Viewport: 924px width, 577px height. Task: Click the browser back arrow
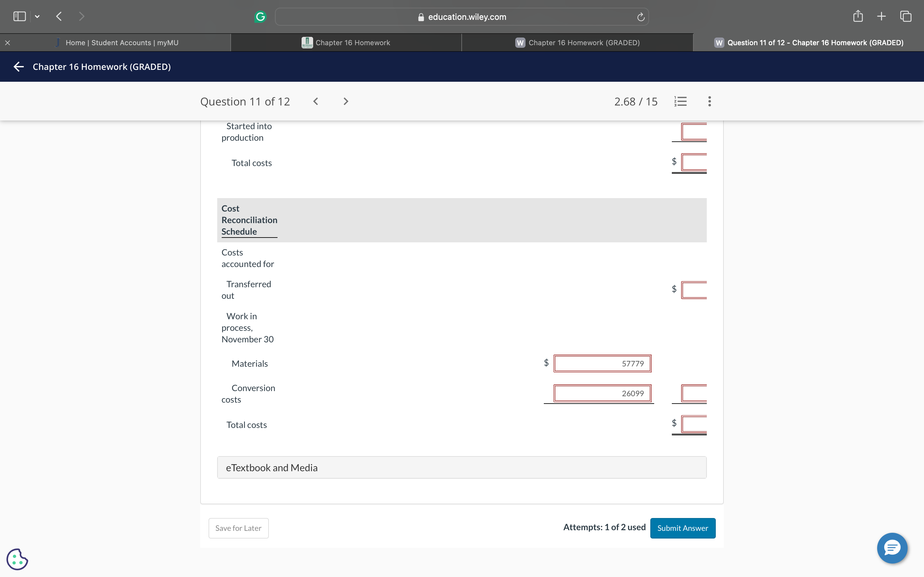click(59, 16)
